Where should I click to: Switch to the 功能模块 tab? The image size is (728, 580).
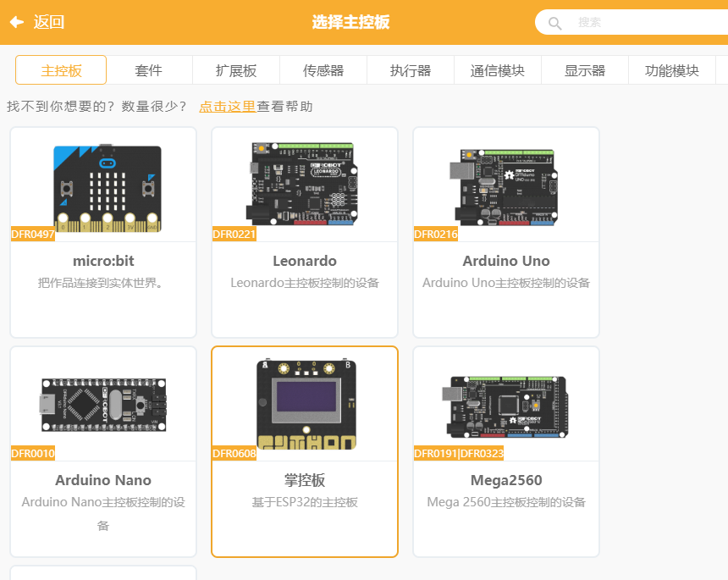click(x=672, y=70)
